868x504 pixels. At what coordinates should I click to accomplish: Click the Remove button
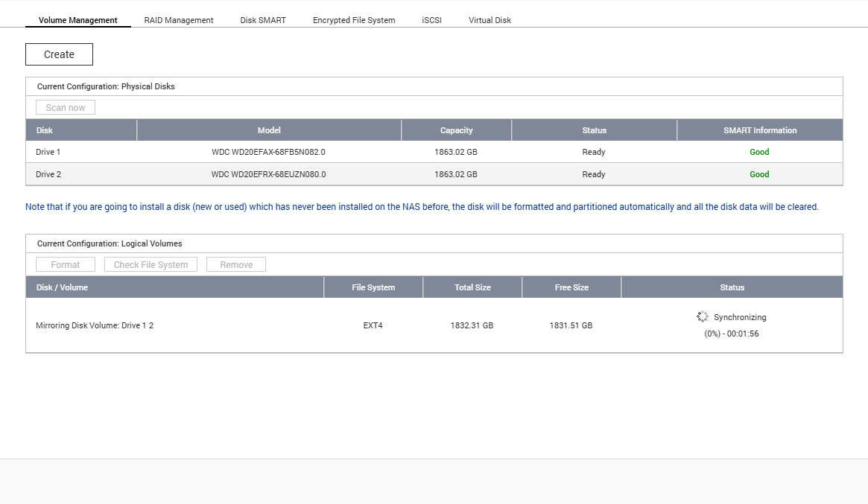236,265
